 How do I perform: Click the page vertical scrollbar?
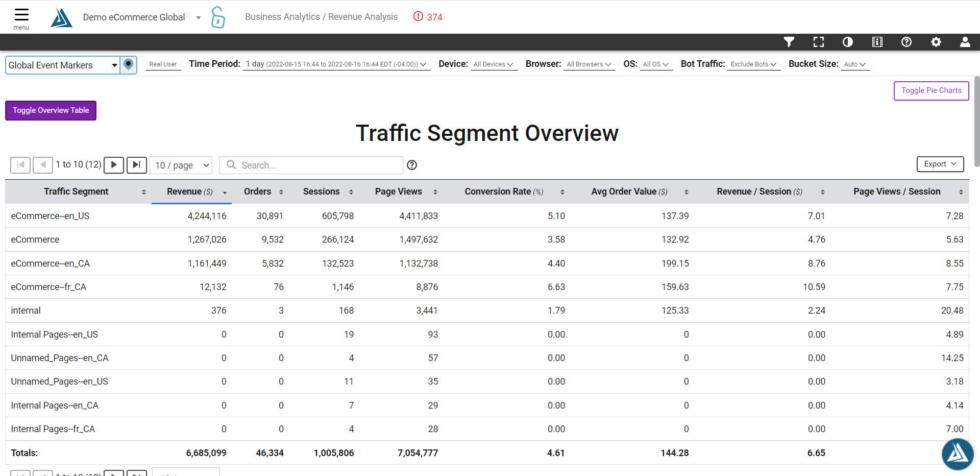(x=976, y=123)
